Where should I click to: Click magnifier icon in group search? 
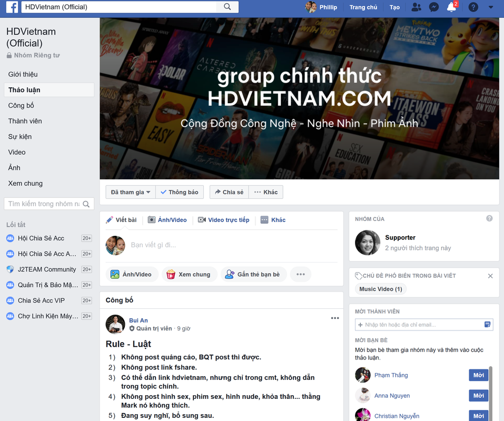point(86,204)
